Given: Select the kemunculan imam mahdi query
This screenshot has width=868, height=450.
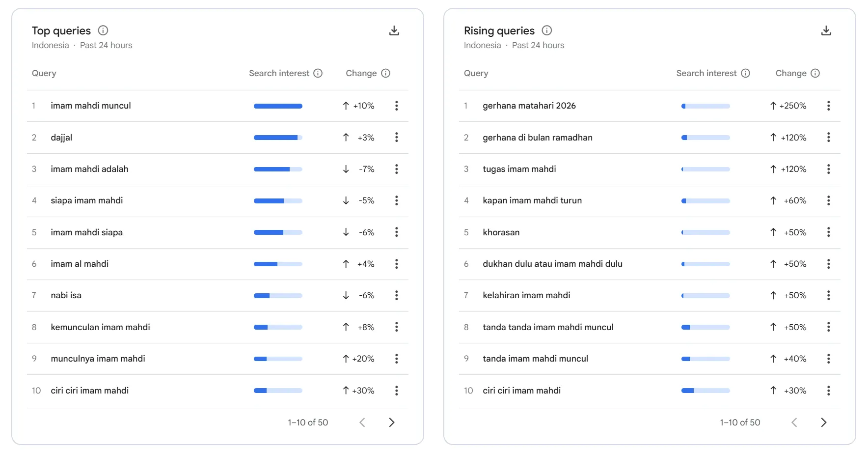Looking at the screenshot, I should tap(100, 327).
